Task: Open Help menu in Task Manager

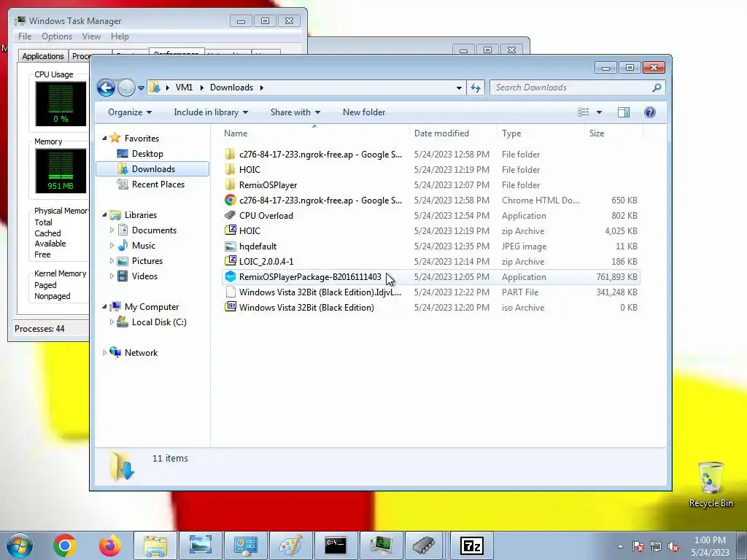Action: click(x=120, y=36)
